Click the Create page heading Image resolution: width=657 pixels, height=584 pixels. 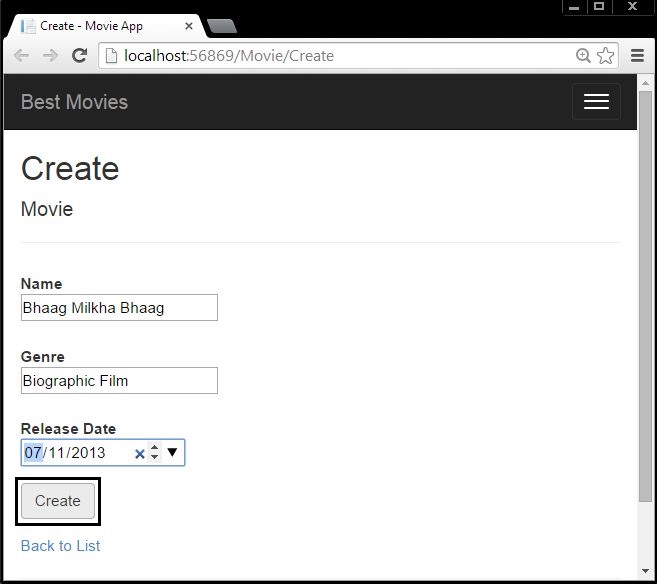tap(70, 168)
